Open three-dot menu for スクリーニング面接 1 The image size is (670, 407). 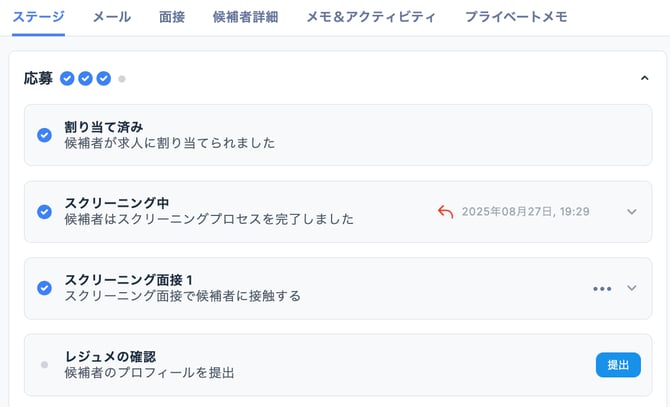pyautogui.click(x=601, y=288)
